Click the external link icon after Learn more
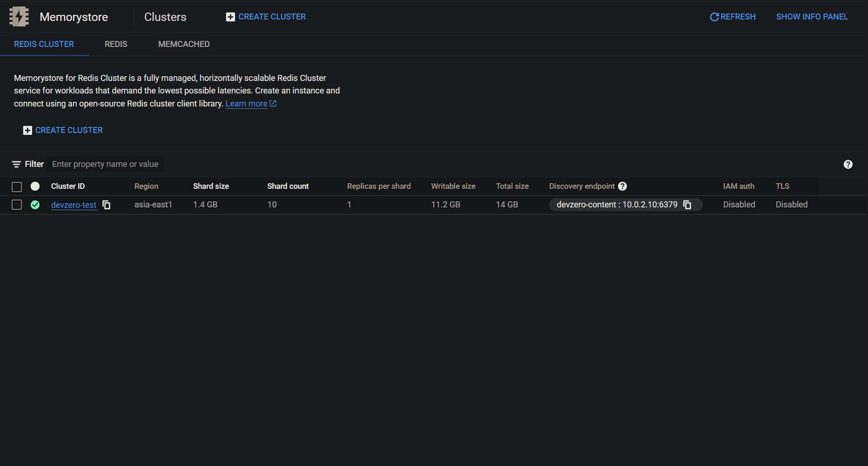Viewport: 868px width, 466px height. point(273,103)
